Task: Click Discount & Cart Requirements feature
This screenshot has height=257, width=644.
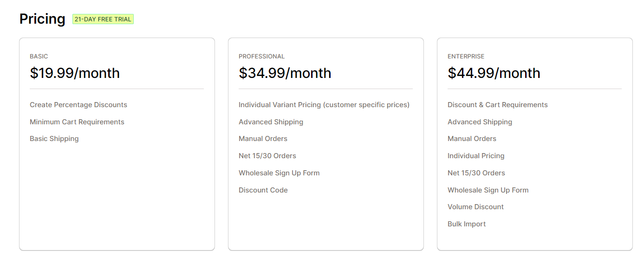Action: coord(498,105)
